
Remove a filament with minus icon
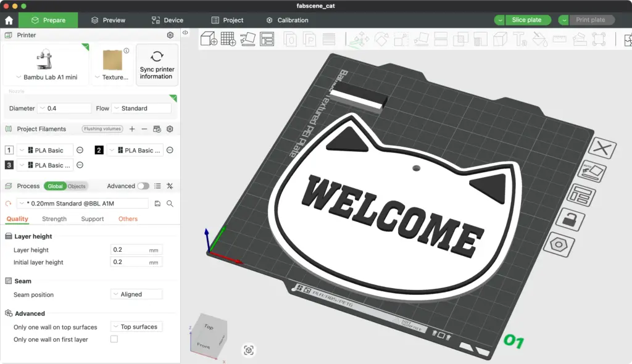pyautogui.click(x=144, y=129)
